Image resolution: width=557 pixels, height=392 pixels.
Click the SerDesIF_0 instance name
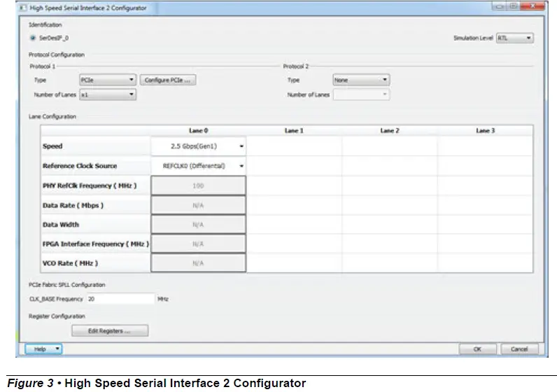54,38
